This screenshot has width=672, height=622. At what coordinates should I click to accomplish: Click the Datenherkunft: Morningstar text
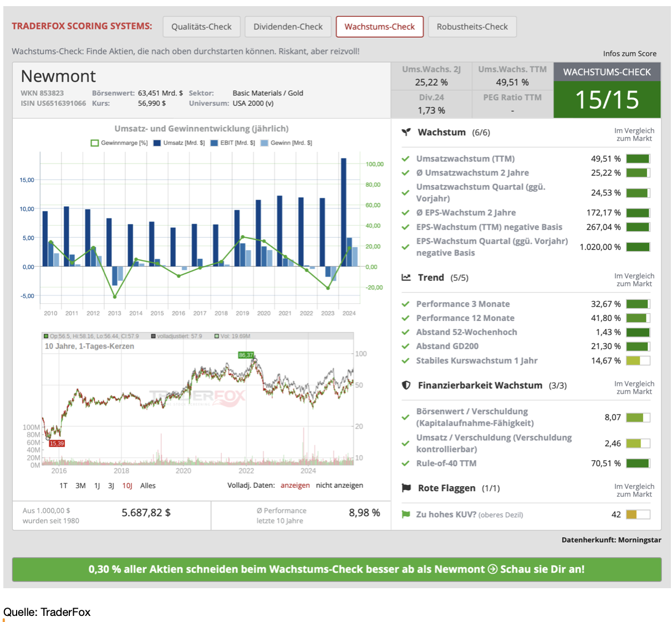[612, 540]
